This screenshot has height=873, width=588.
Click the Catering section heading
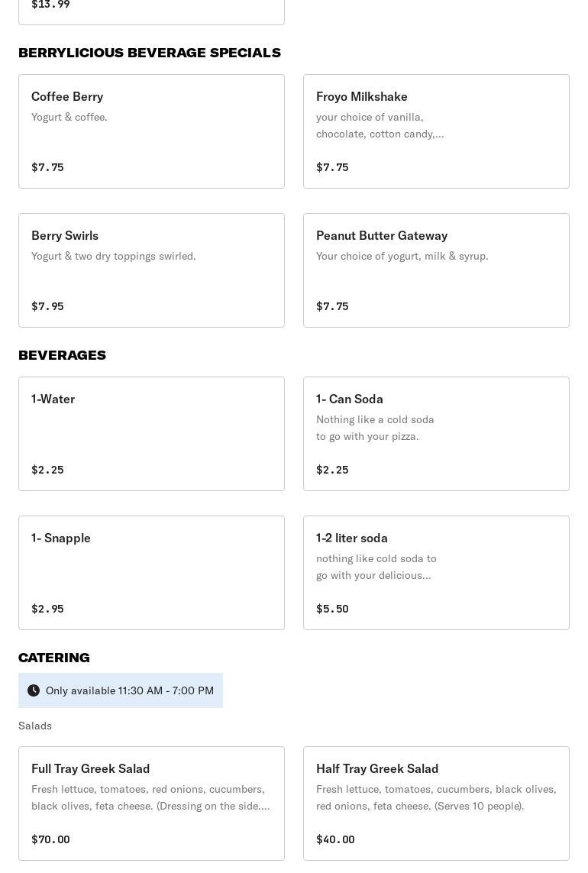(x=53, y=658)
